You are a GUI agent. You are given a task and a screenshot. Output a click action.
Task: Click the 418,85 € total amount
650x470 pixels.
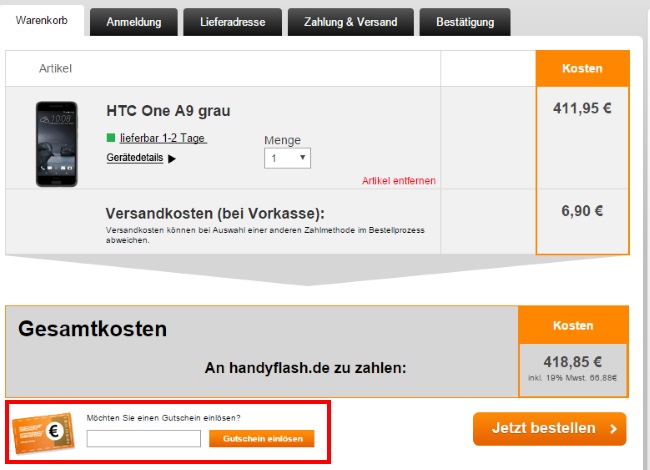(572, 362)
